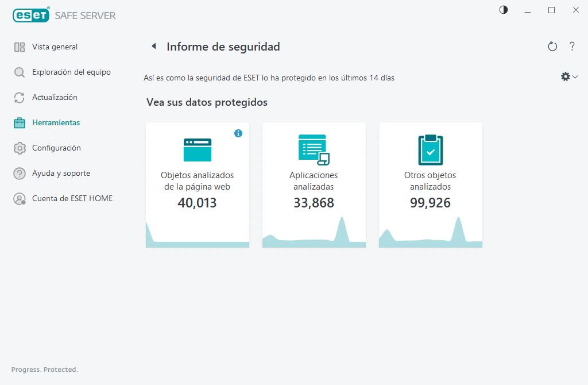Click the clipboard checkmark icon
The width and height of the screenshot is (588, 385).
point(430,149)
